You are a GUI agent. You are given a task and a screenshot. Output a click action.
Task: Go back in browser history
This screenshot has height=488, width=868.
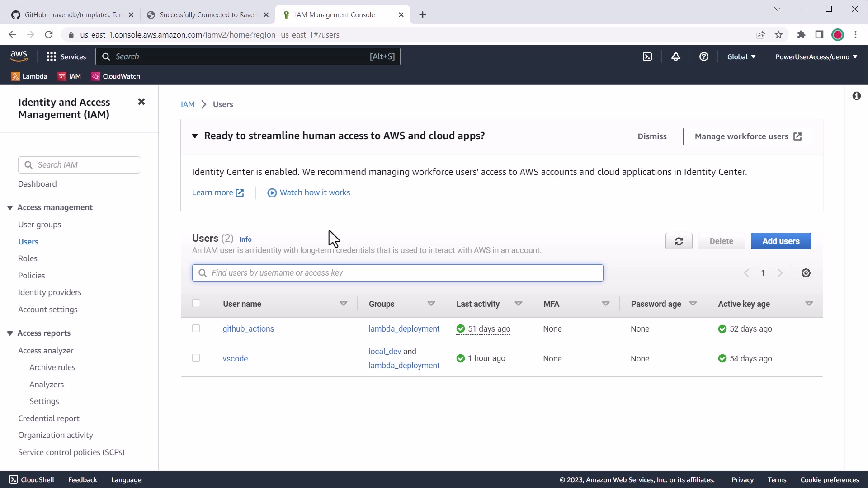point(12,35)
